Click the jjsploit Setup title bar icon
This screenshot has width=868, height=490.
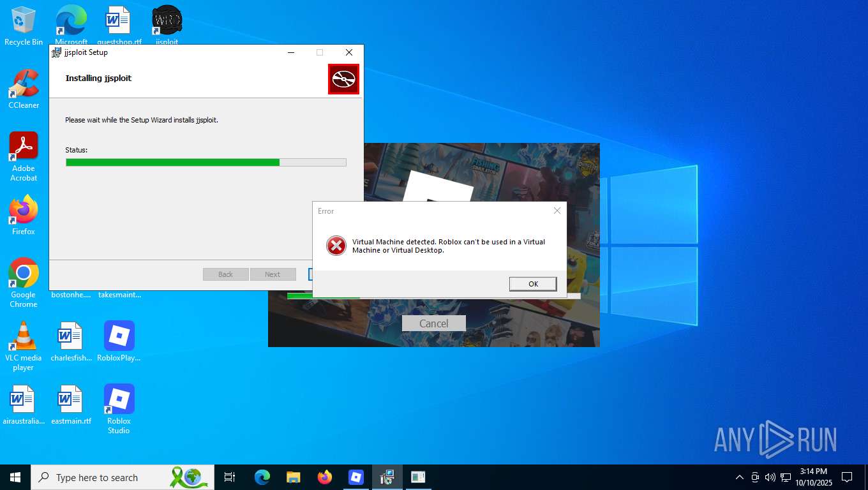[57, 52]
